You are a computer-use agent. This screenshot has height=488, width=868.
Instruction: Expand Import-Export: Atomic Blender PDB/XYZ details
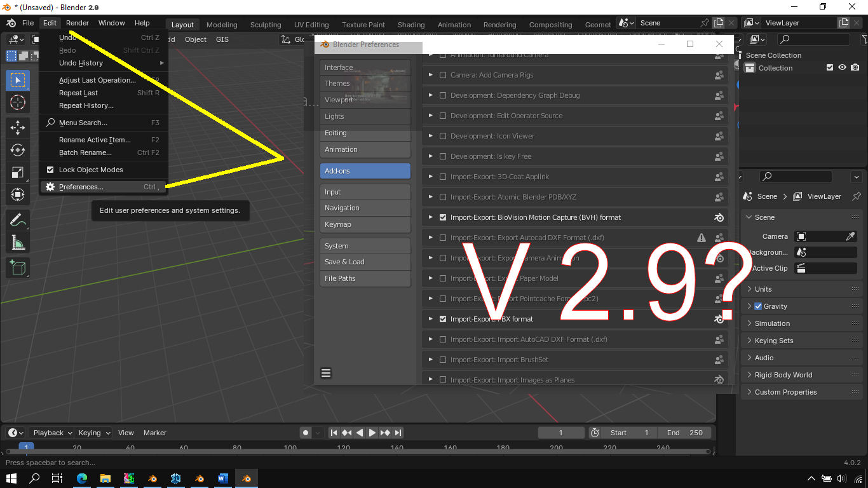(x=431, y=197)
